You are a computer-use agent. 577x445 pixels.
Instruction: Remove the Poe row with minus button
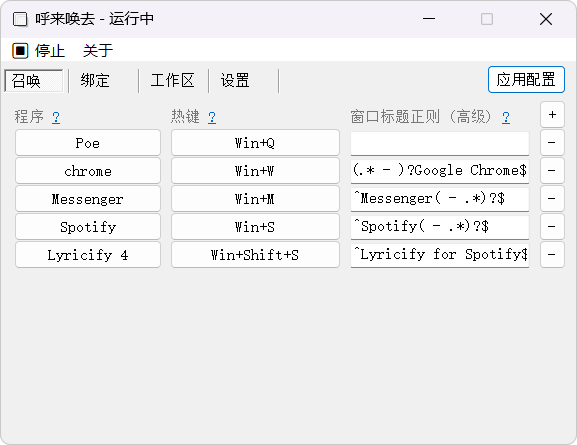[552, 142]
